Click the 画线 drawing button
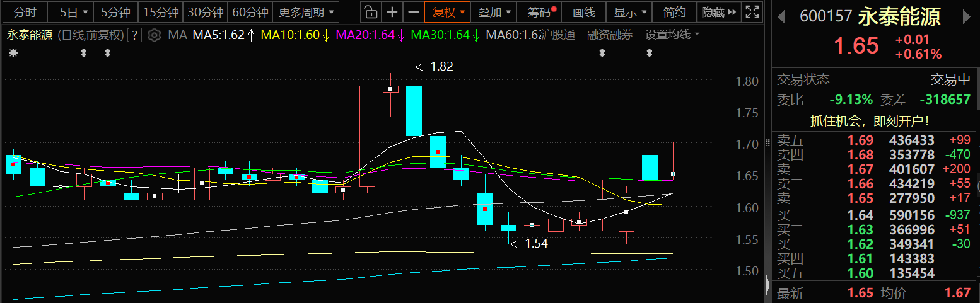The width and height of the screenshot is (980, 303). 583,12
